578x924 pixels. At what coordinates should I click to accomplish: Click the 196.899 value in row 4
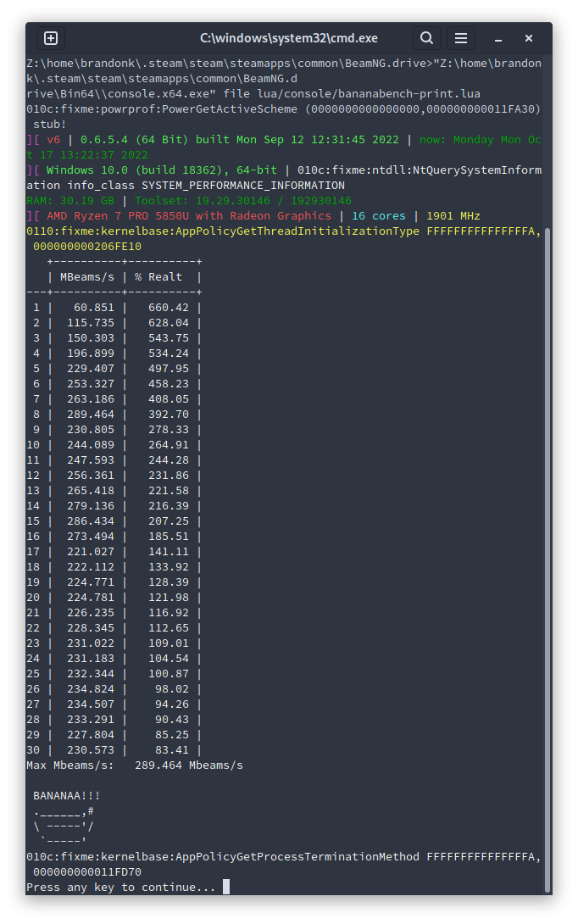91,353
